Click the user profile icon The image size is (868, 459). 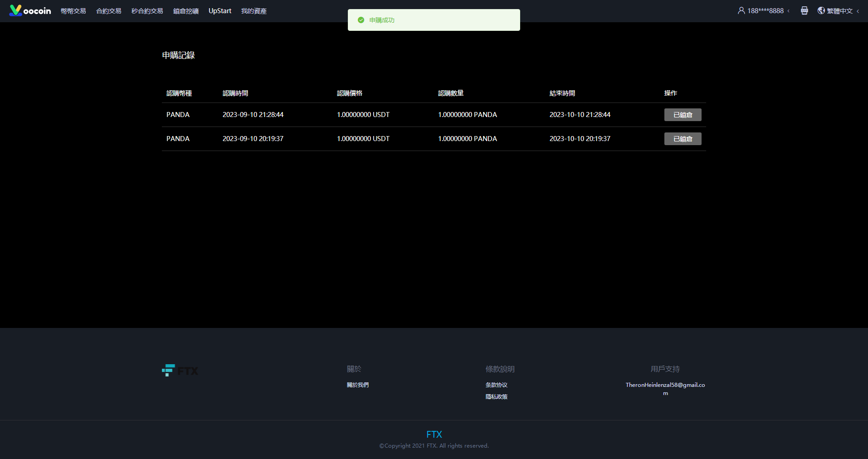[x=741, y=10]
